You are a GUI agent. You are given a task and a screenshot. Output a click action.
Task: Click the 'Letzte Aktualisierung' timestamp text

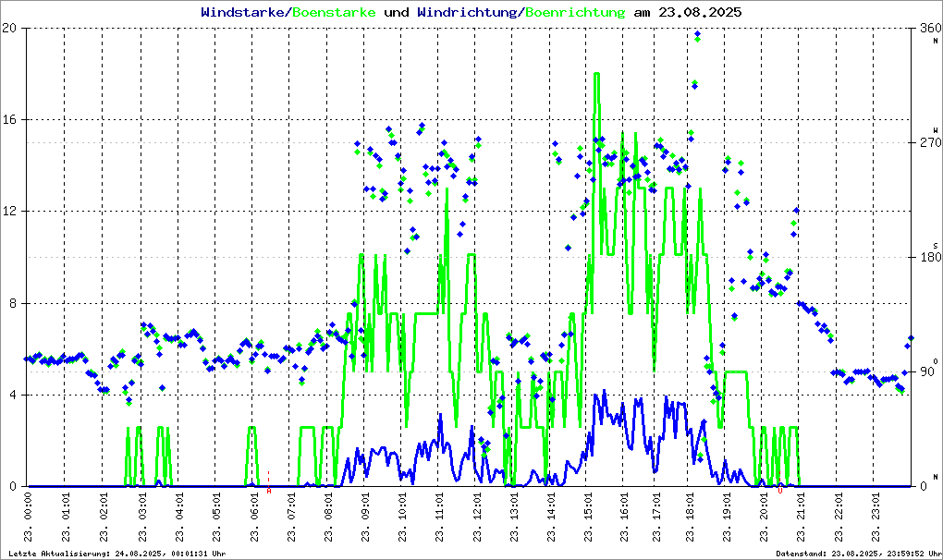[117, 554]
